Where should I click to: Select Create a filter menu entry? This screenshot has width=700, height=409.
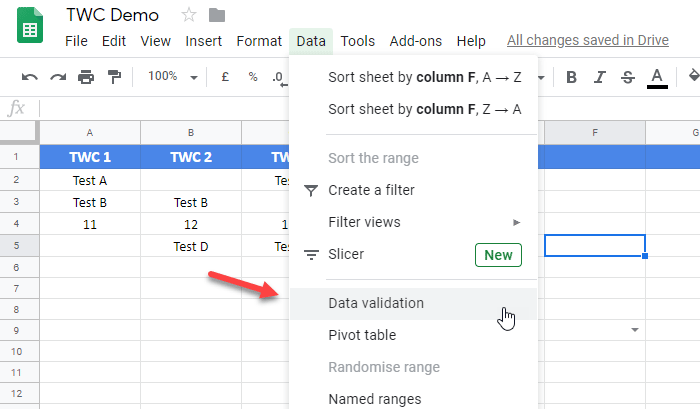(371, 190)
